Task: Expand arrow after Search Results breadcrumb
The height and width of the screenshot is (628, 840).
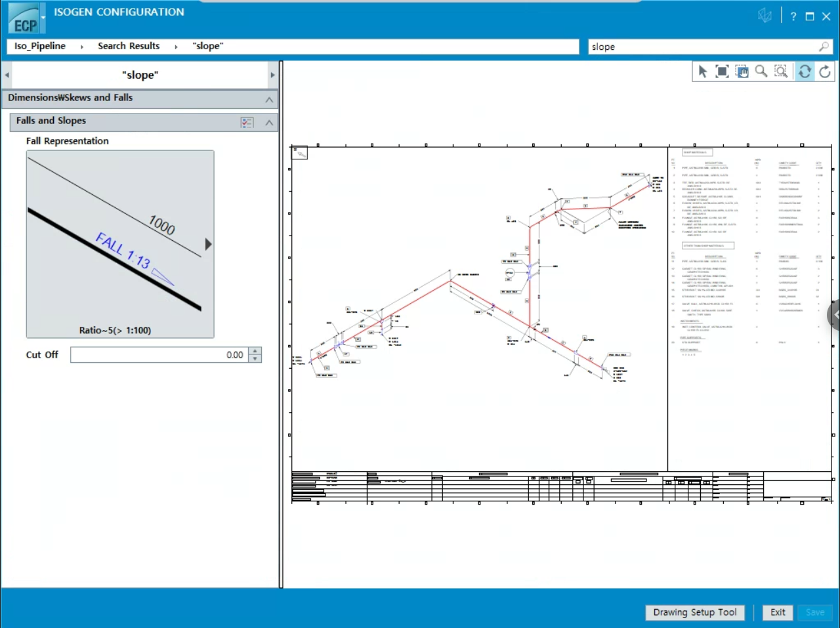Action: tap(176, 47)
